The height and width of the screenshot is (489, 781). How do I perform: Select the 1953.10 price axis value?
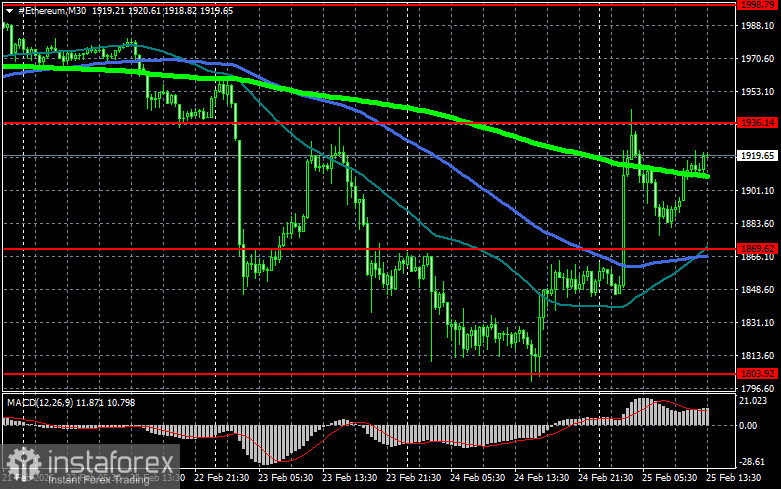click(x=758, y=92)
